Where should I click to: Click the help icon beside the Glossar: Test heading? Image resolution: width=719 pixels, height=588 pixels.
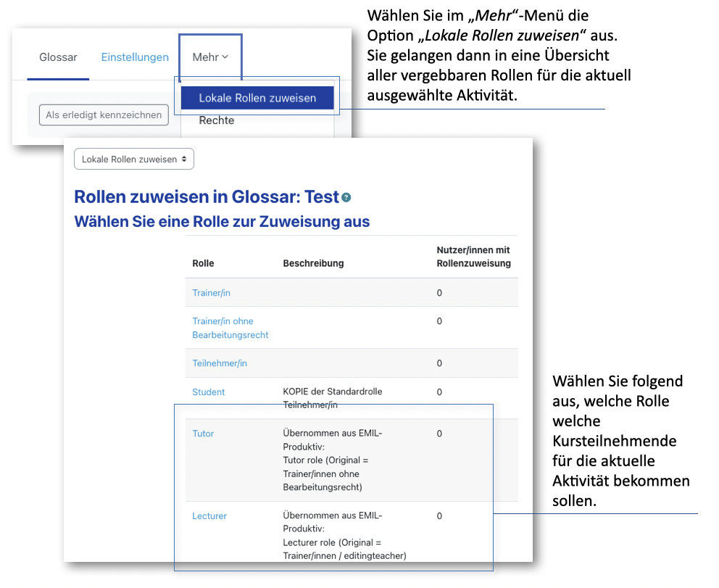point(346,198)
